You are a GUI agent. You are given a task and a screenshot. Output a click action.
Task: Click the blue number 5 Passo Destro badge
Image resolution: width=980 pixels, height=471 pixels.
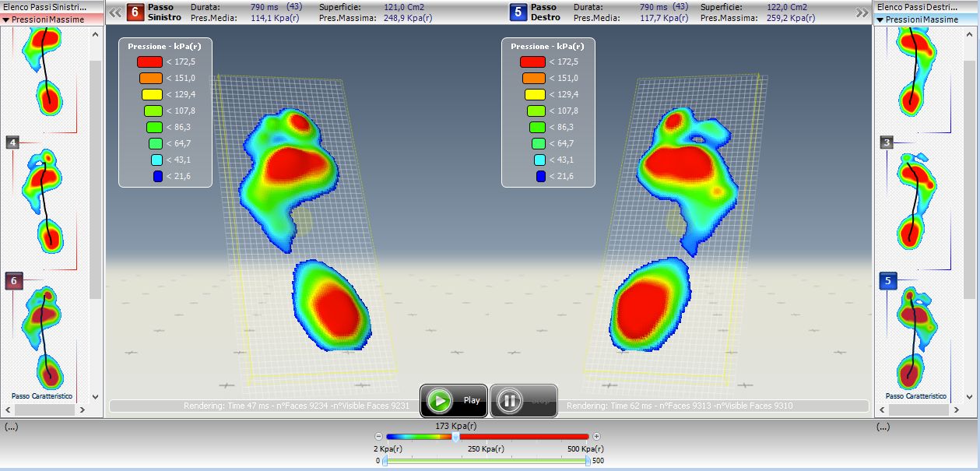518,12
